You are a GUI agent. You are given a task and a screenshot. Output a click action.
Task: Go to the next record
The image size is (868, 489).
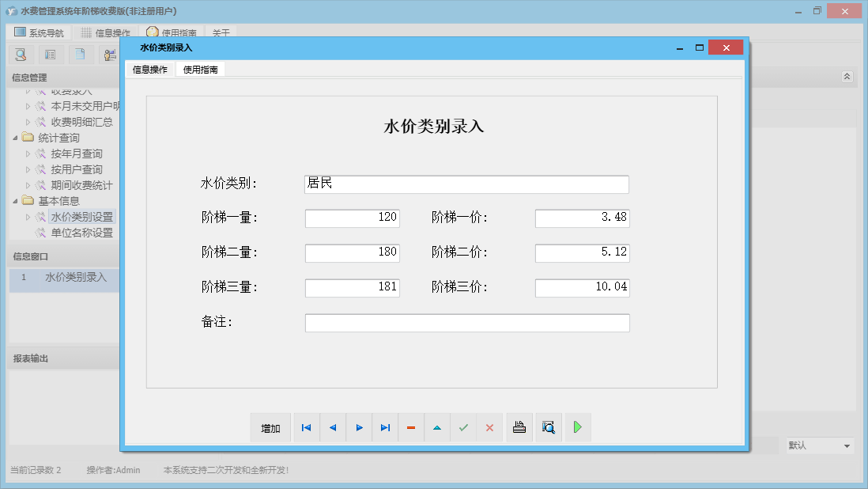click(359, 428)
